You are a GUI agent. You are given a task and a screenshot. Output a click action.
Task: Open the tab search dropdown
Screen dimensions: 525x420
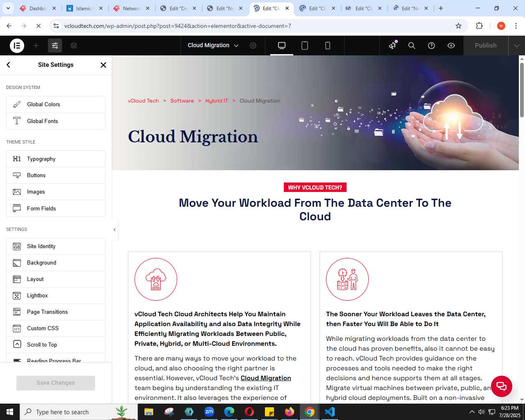coord(8,8)
